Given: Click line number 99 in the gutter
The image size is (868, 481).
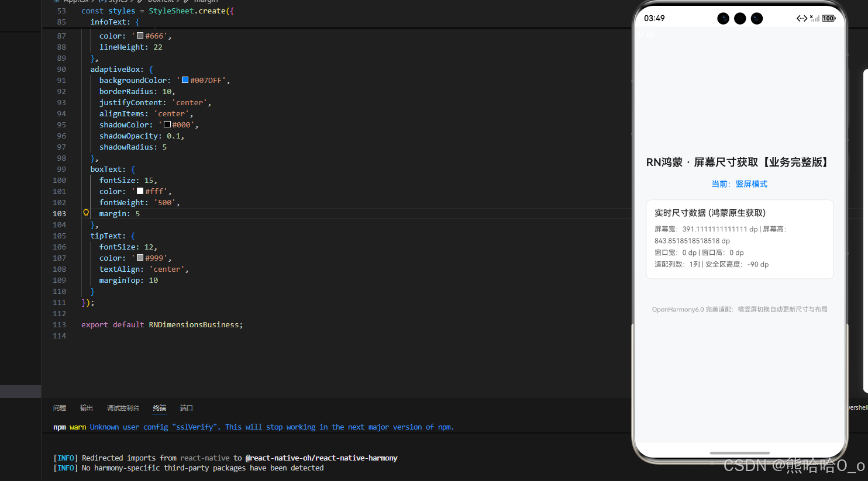Looking at the screenshot, I should (61, 169).
